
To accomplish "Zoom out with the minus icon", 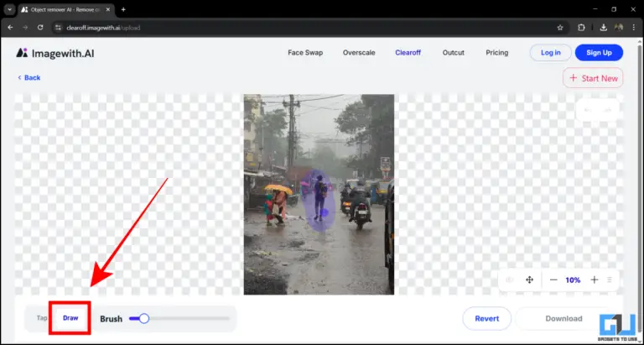I will pos(553,280).
